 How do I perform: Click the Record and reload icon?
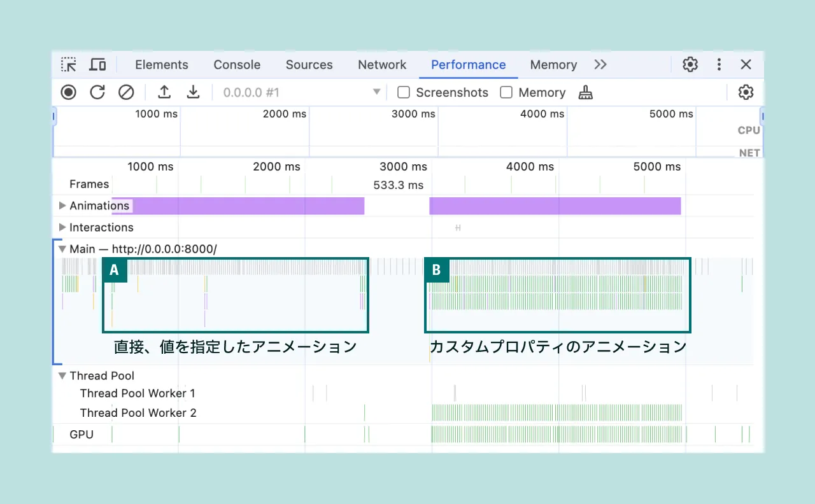(97, 92)
